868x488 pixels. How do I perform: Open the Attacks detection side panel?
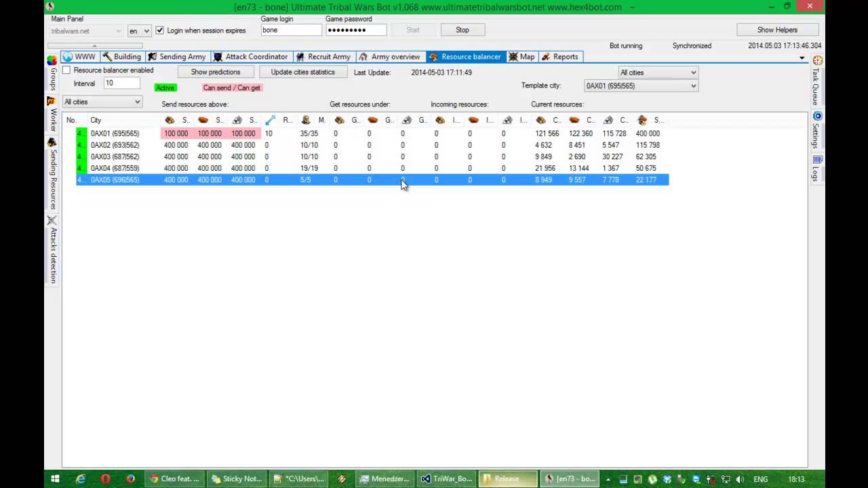[52, 249]
